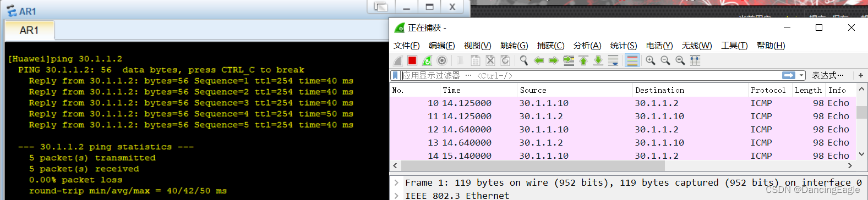This screenshot has width=868, height=200.
Task: Add a filter button with plus
Action: coord(861,75)
